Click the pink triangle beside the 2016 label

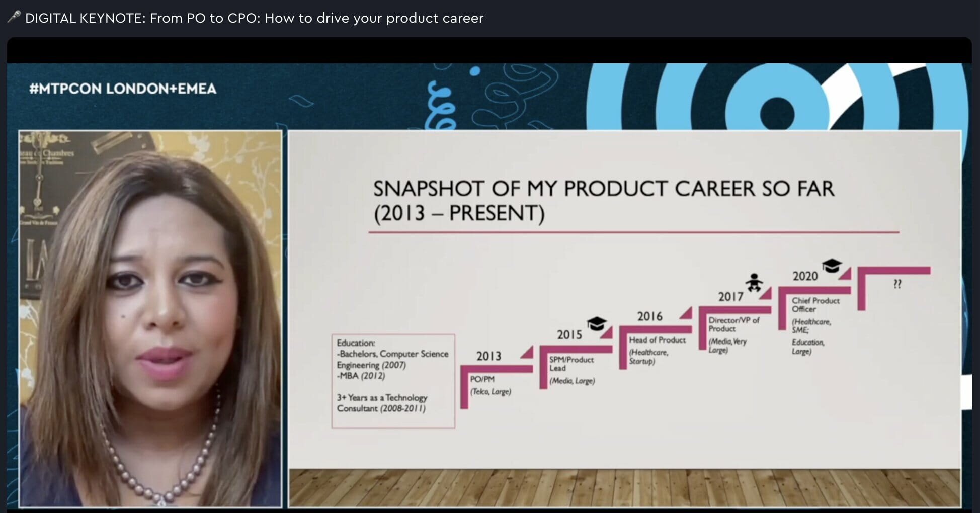tap(686, 313)
